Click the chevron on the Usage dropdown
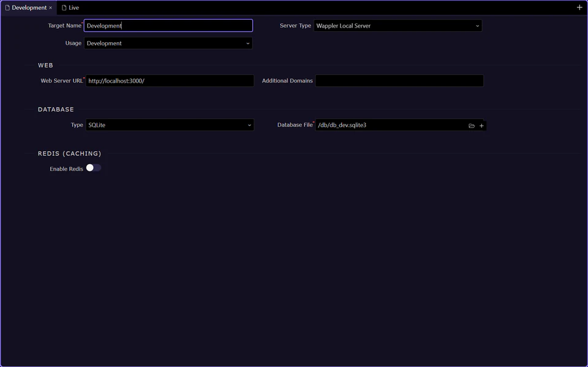 [247, 44]
